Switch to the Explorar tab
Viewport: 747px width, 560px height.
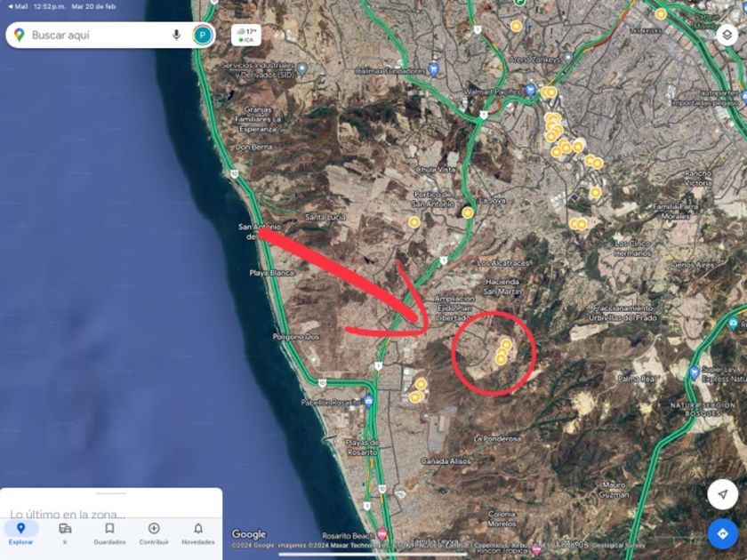[x=21, y=533]
